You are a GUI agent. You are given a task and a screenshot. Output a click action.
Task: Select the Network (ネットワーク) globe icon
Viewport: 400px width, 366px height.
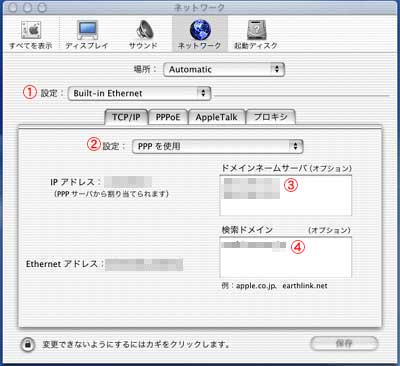(200, 29)
